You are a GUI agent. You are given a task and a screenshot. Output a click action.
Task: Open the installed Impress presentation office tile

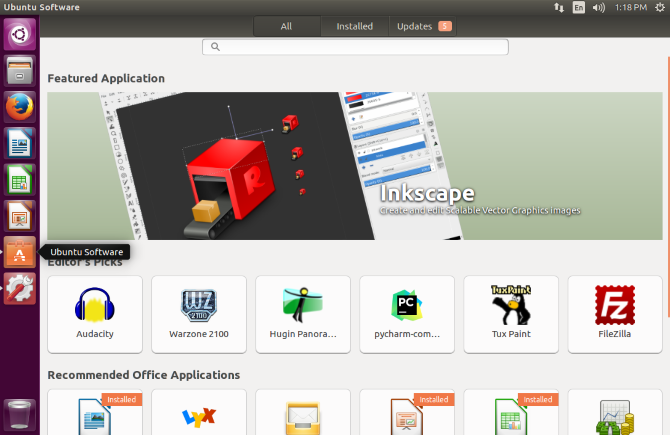coord(407,412)
